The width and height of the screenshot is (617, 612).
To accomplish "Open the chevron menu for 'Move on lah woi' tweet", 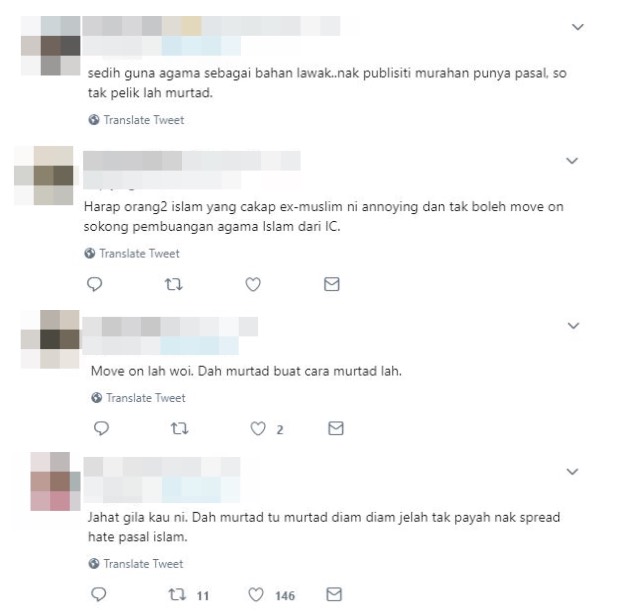I will click(x=573, y=325).
